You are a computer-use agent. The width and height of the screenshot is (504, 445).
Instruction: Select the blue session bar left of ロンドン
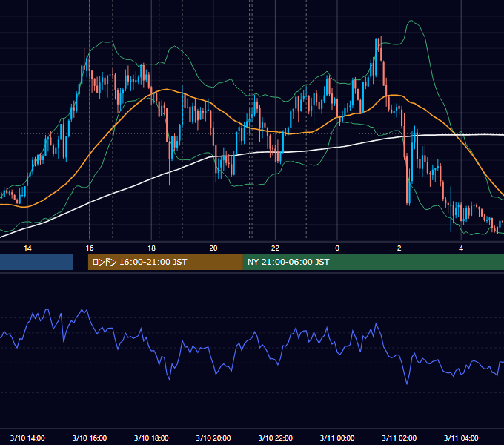(x=36, y=262)
